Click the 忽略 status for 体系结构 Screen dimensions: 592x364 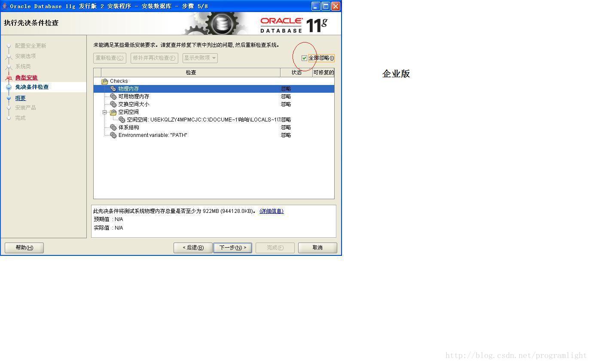point(286,127)
